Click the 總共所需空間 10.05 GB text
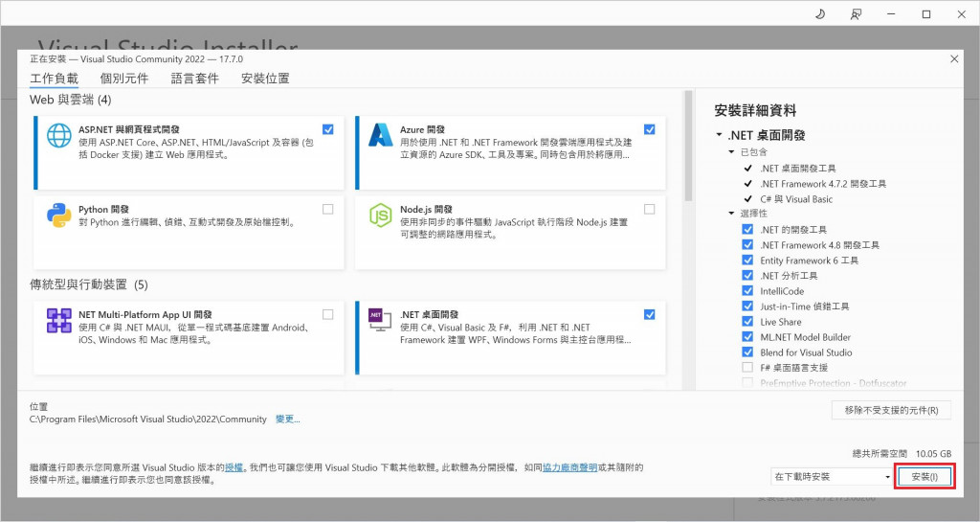The height and width of the screenshot is (522, 980). click(x=902, y=453)
